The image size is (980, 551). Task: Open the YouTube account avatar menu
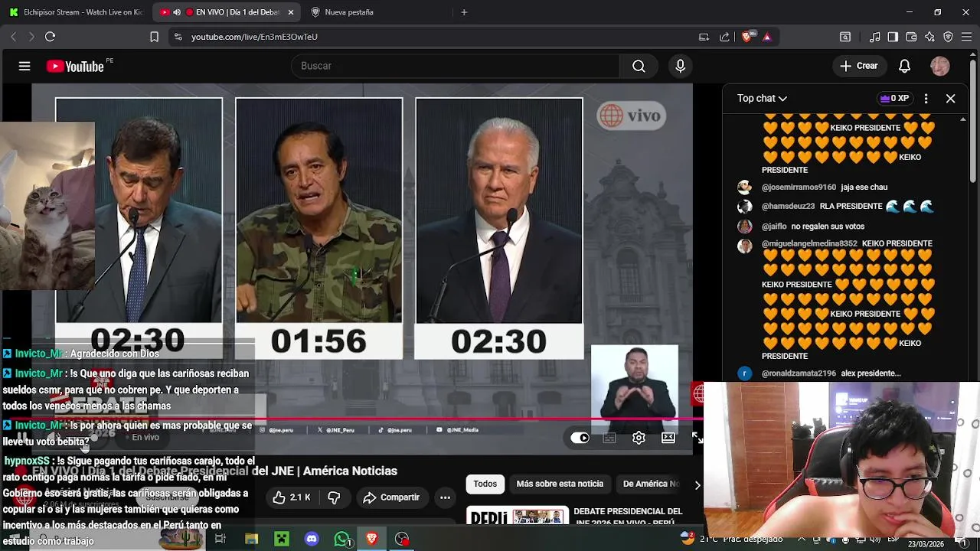tap(940, 67)
